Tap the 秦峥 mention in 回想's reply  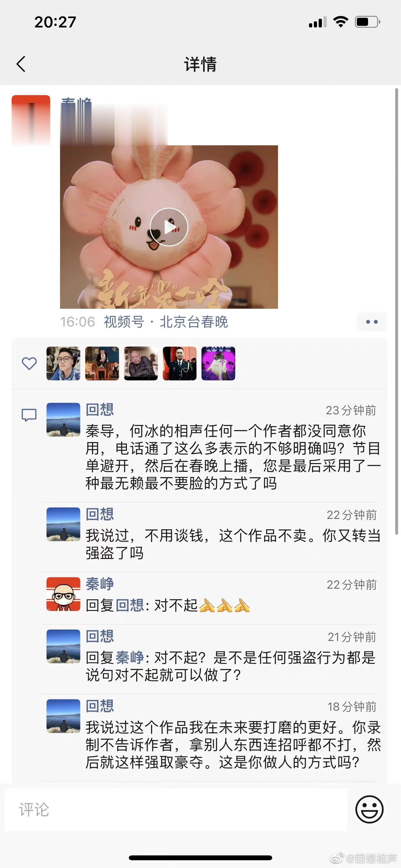[130, 657]
